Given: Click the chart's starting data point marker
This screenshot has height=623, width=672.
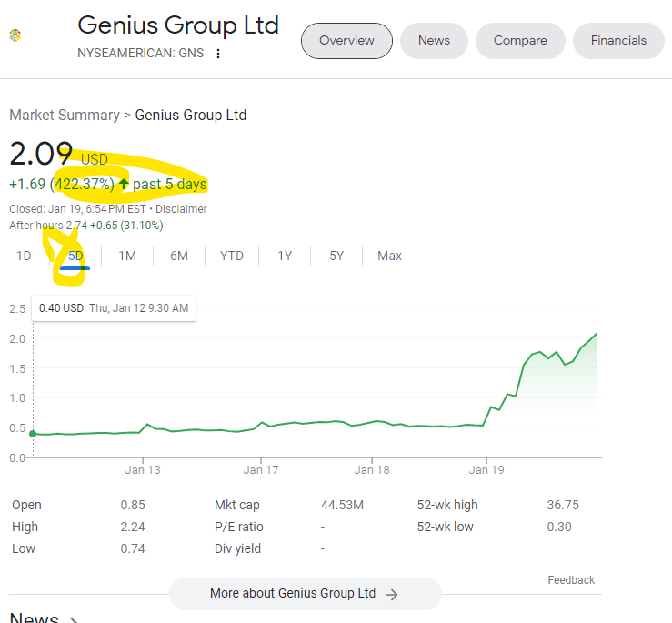Looking at the screenshot, I should [33, 434].
